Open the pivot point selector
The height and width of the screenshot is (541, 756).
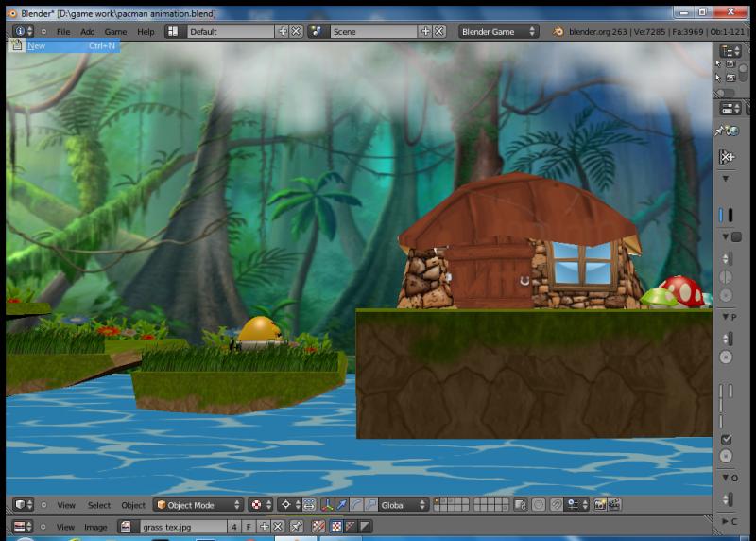click(x=290, y=505)
